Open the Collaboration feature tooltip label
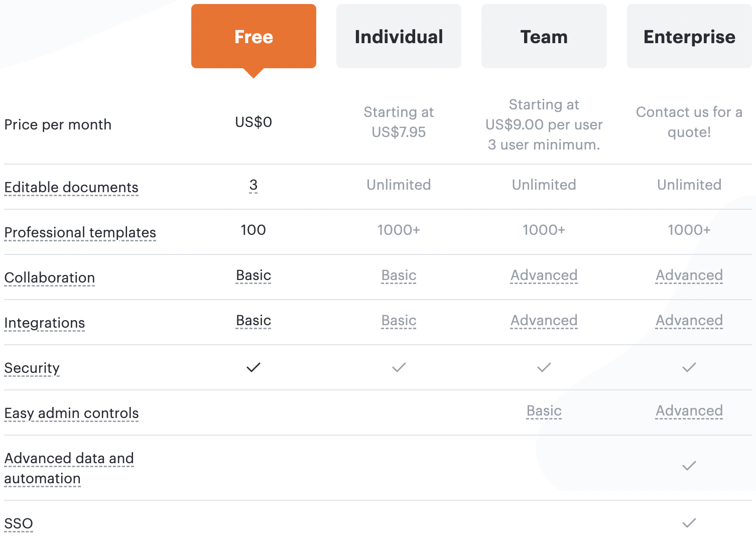This screenshot has width=756, height=551. [x=50, y=278]
